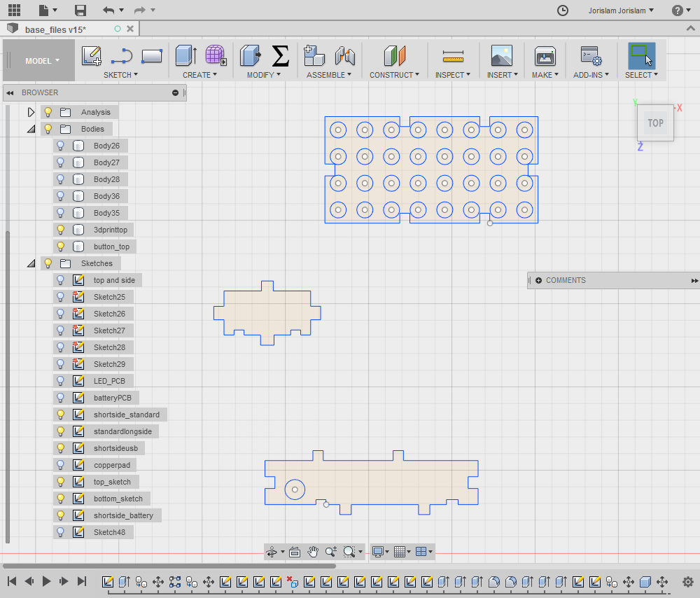Screen dimensions: 700x598
Task: Open the MODIFY menu
Action: [x=264, y=75]
